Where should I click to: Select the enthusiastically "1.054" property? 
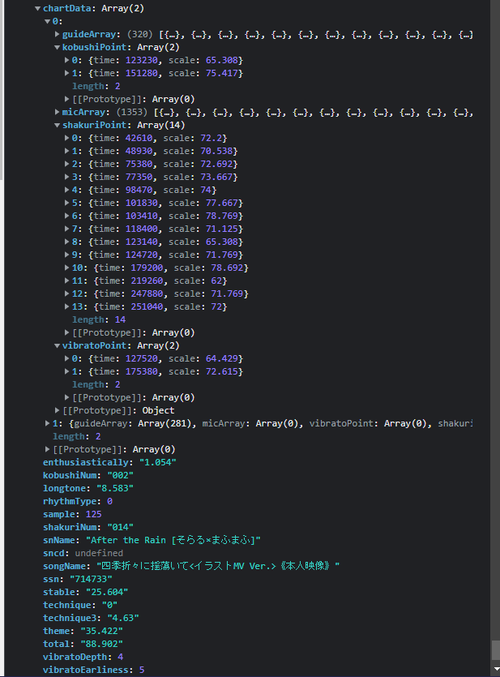(109, 462)
